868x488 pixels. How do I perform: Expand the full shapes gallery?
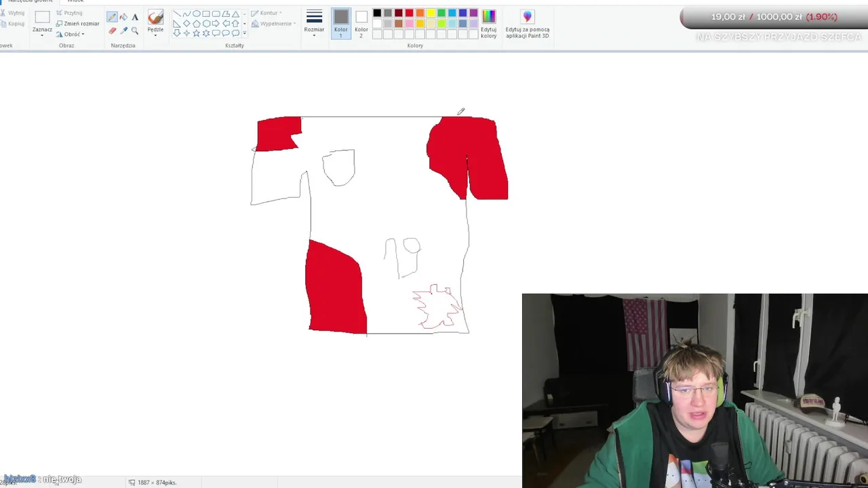[245, 33]
